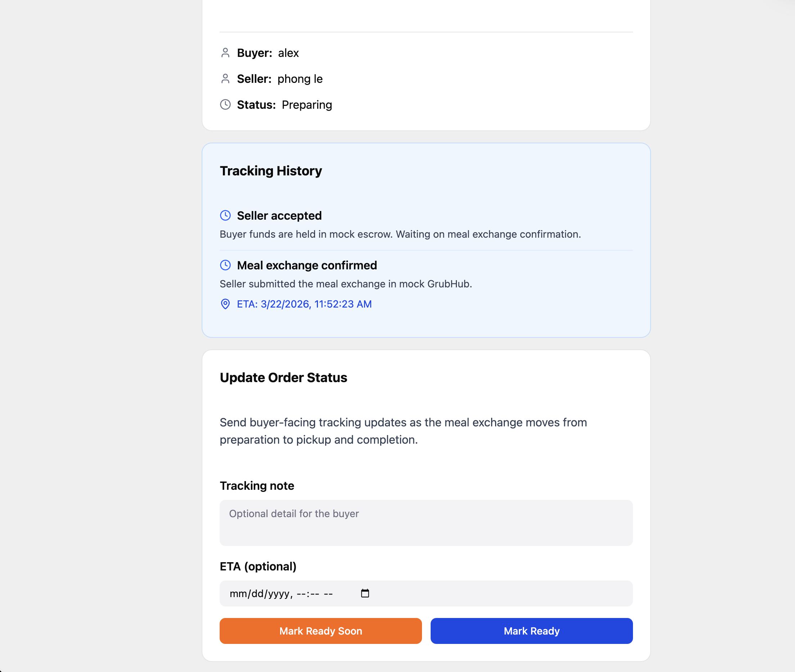
Task: Click the ETA (optional) label
Action: (258, 566)
